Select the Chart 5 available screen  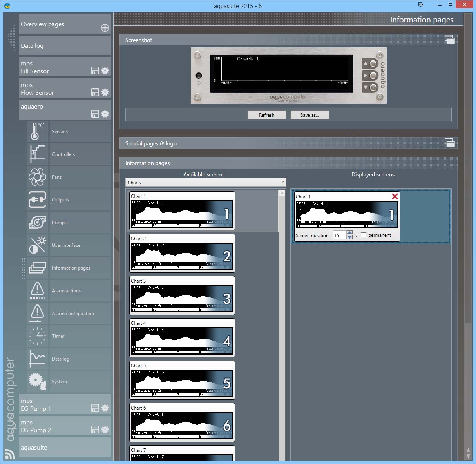tap(182, 380)
